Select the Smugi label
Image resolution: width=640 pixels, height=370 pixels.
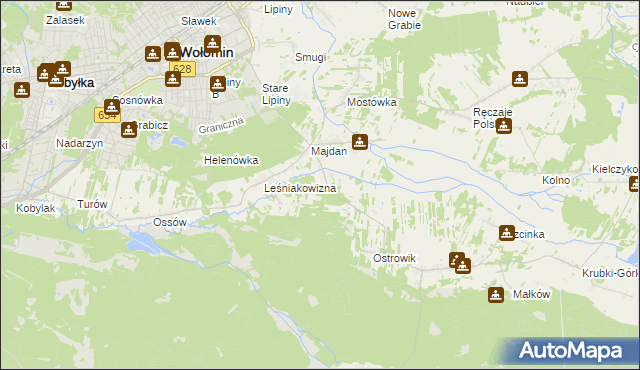311,58
